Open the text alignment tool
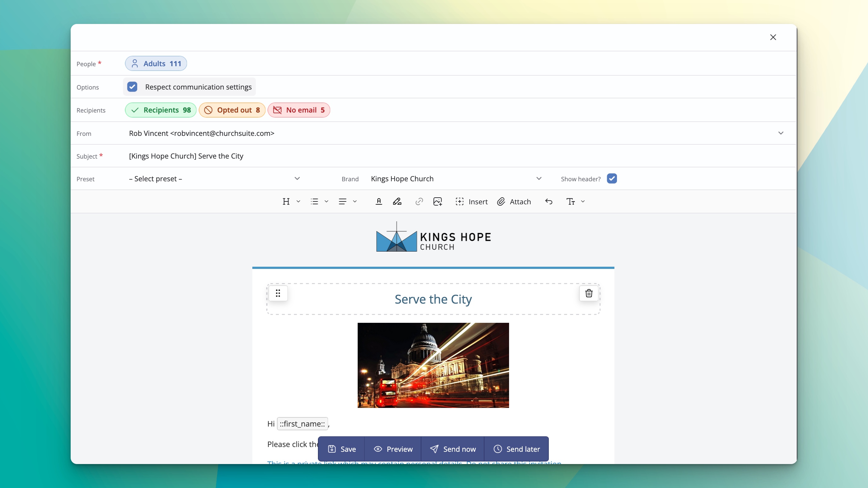Viewport: 868px width, 488px height. click(342, 201)
